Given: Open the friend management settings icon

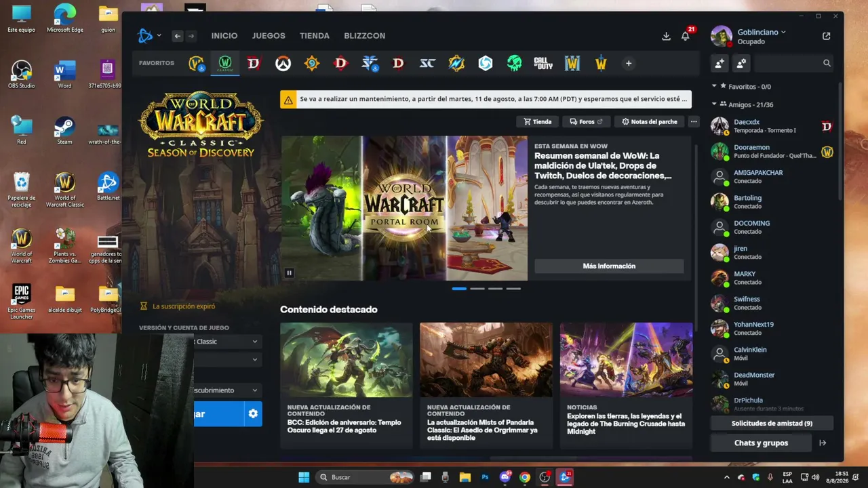Looking at the screenshot, I should 741,63.
